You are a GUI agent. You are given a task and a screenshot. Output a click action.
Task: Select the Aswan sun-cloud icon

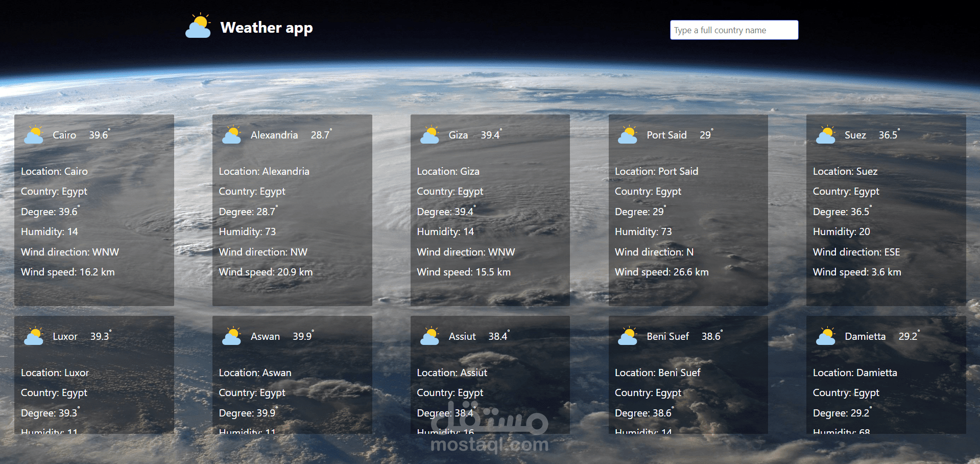click(x=231, y=336)
